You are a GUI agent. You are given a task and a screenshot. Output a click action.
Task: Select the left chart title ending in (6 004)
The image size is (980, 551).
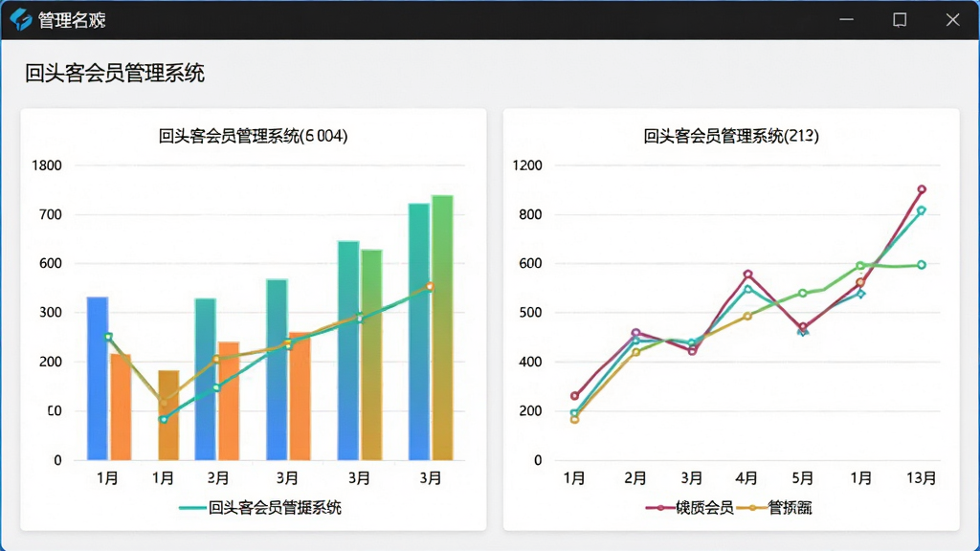point(253,136)
